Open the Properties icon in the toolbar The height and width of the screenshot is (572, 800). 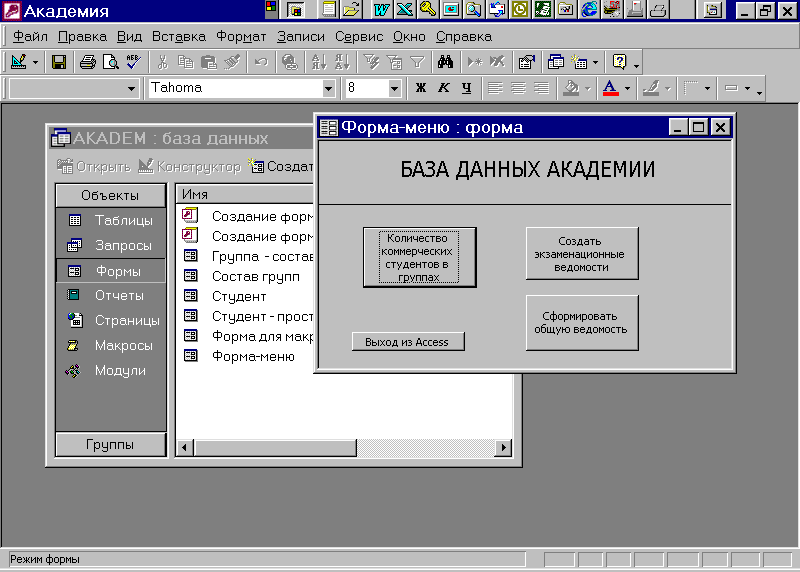[527, 62]
